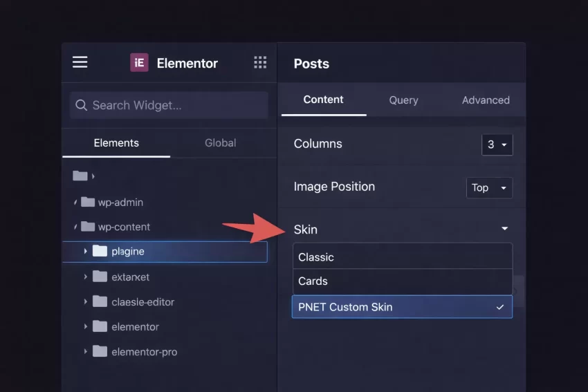Select the claesle-editor folder

tap(134, 302)
